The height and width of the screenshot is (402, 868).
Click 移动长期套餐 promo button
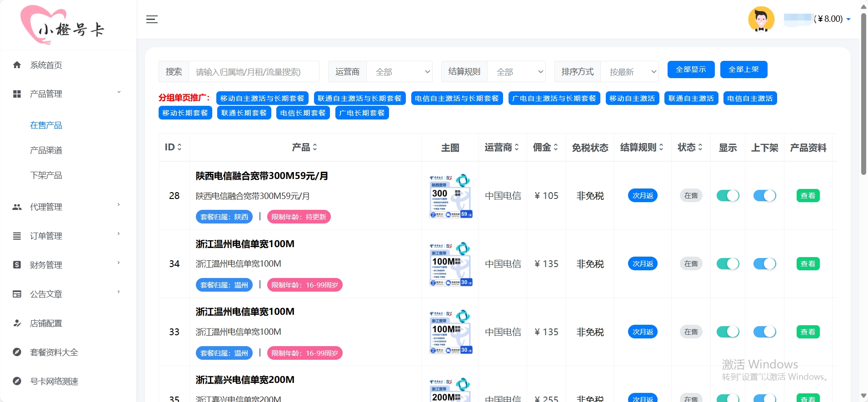point(185,113)
